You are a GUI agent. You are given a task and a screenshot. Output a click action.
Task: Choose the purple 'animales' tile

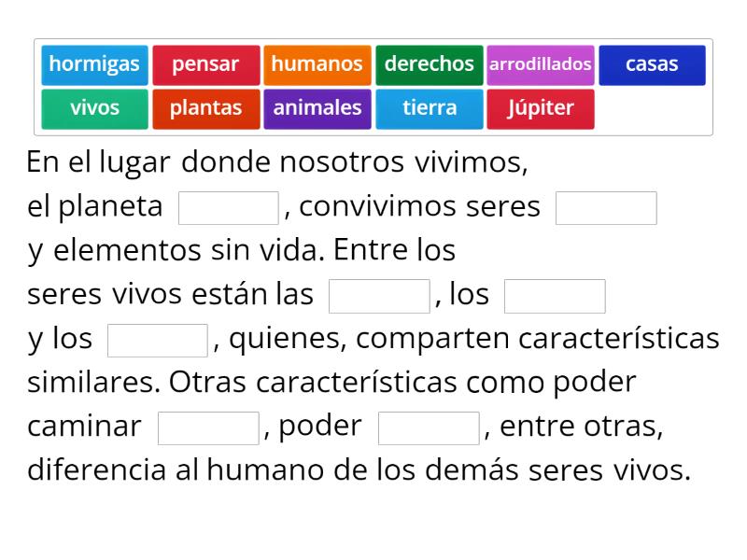click(317, 108)
